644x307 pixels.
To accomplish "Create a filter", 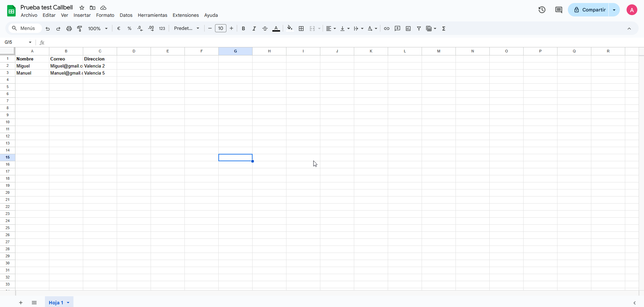I will (x=419, y=29).
